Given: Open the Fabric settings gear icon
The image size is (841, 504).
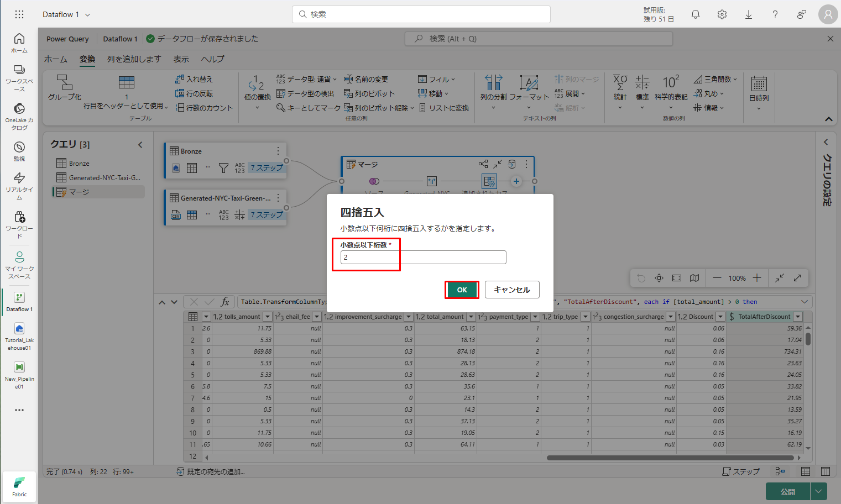Looking at the screenshot, I should 722,15.
